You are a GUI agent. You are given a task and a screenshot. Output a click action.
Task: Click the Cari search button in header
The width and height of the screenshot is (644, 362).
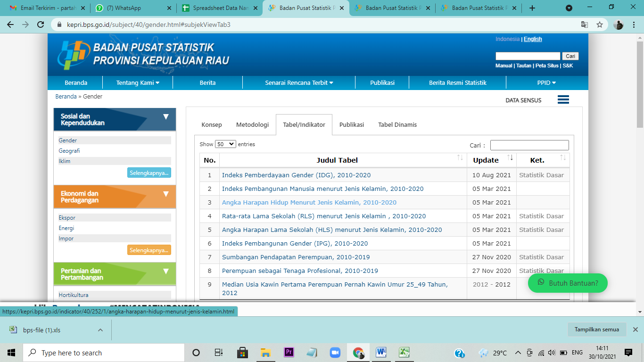pos(570,56)
